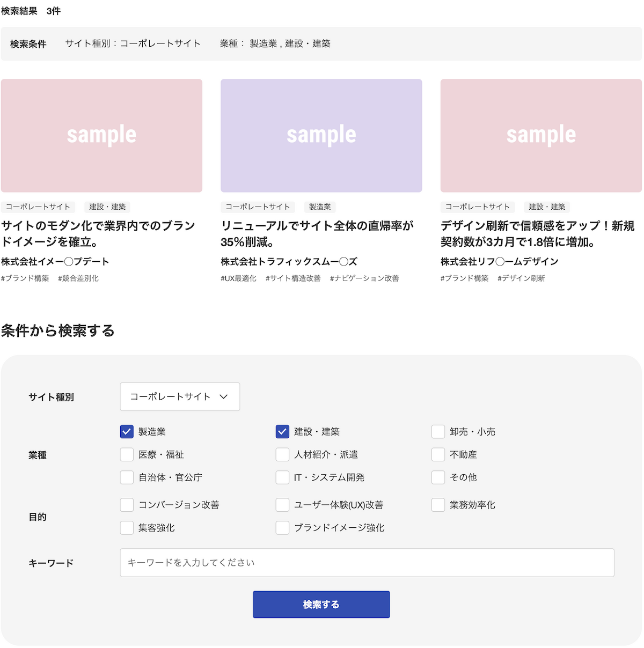Click company name 株式会社トラフィックスムー〇ズ
The image size is (644, 648).
pos(289,262)
